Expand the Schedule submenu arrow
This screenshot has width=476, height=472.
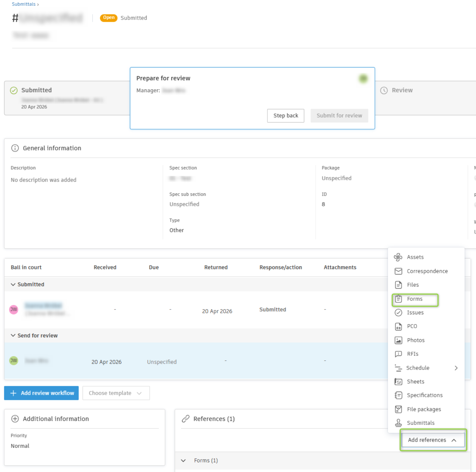456,368
